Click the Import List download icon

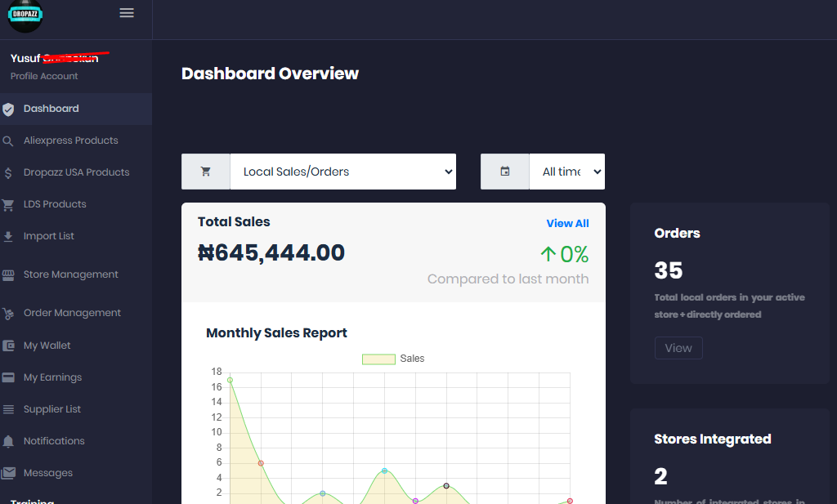(x=8, y=237)
